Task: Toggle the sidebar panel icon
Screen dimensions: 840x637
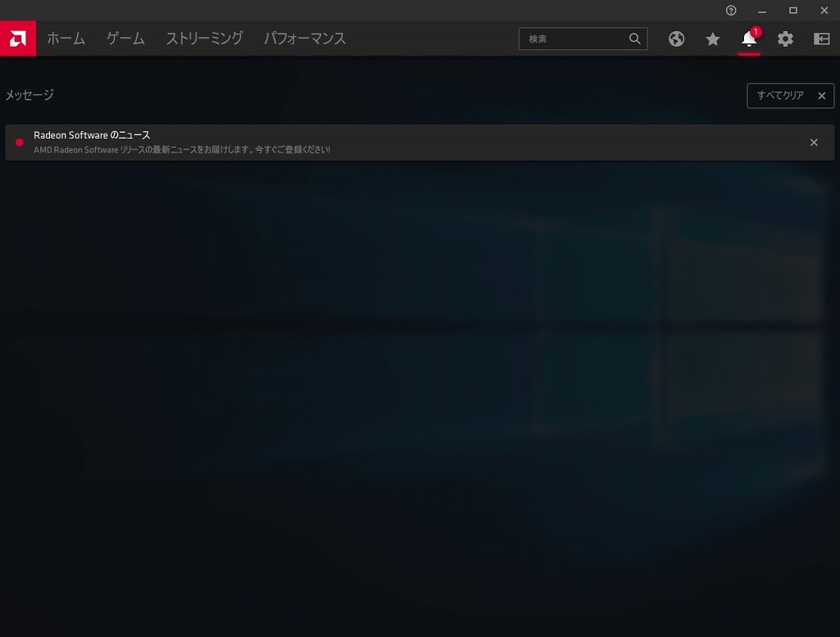Action: tap(821, 39)
